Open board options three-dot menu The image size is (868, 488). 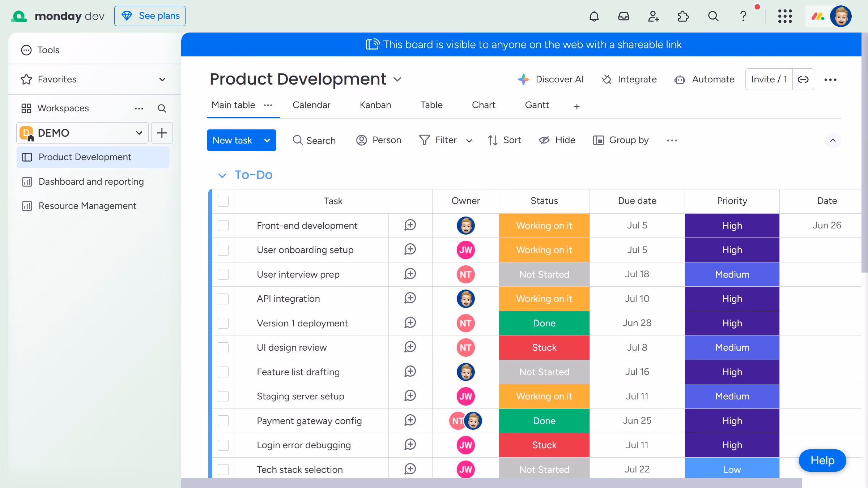830,80
